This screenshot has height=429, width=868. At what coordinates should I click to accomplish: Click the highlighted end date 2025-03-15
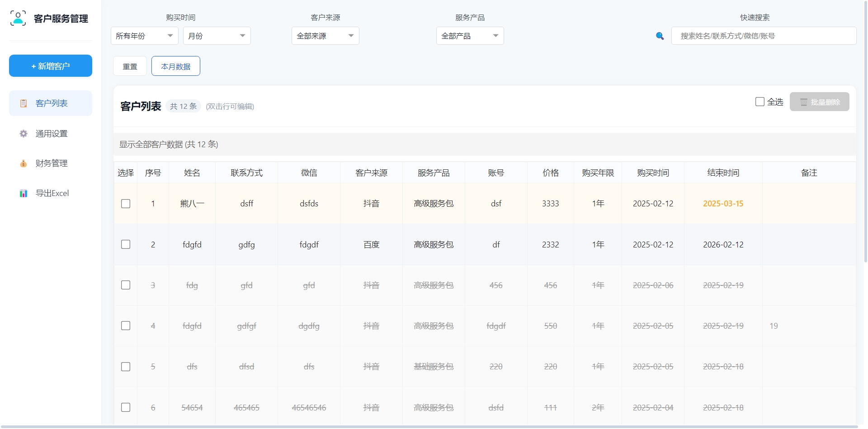(723, 204)
